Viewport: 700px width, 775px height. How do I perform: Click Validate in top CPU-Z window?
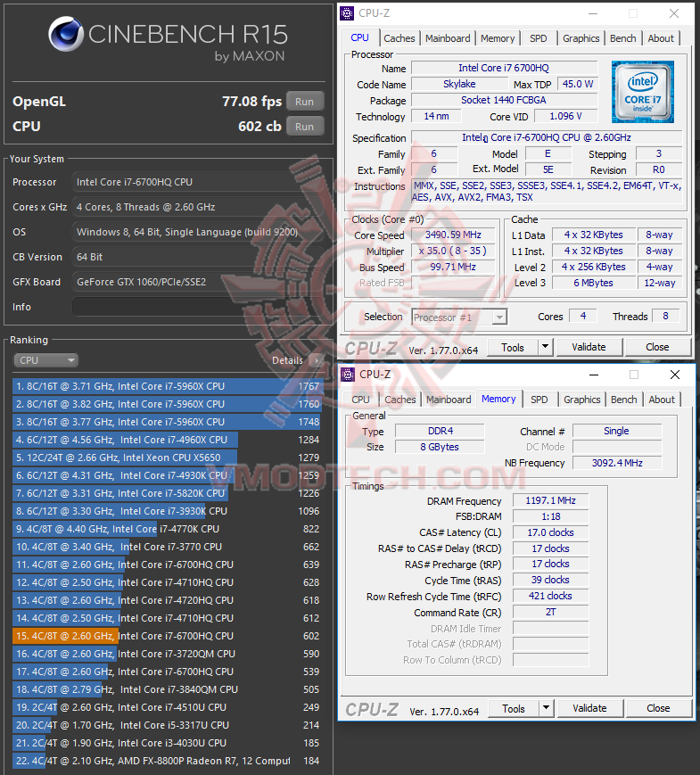pos(589,347)
